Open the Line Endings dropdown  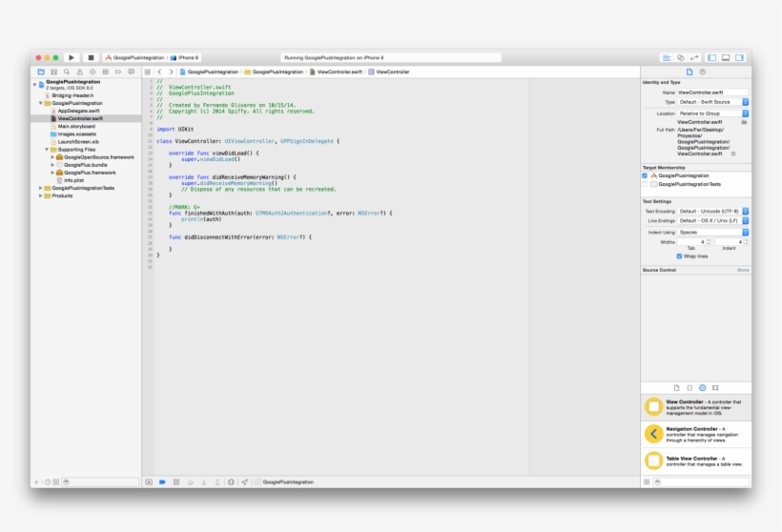pyautogui.click(x=712, y=221)
